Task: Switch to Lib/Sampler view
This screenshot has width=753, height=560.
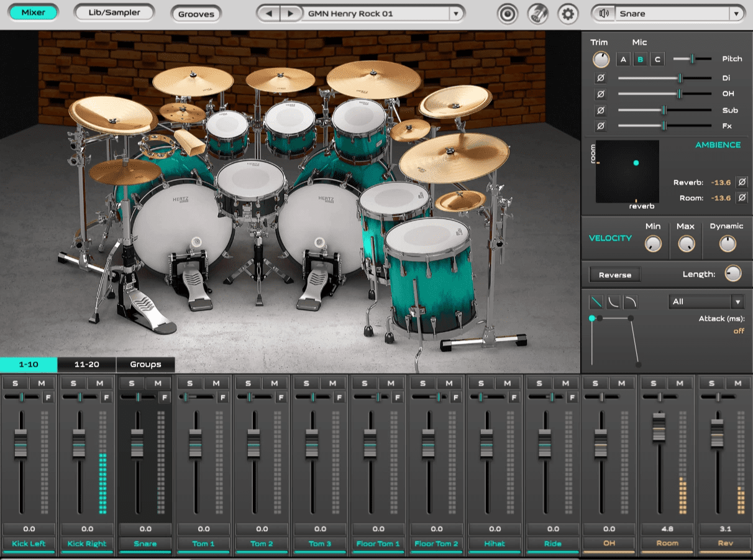Action: (116, 12)
